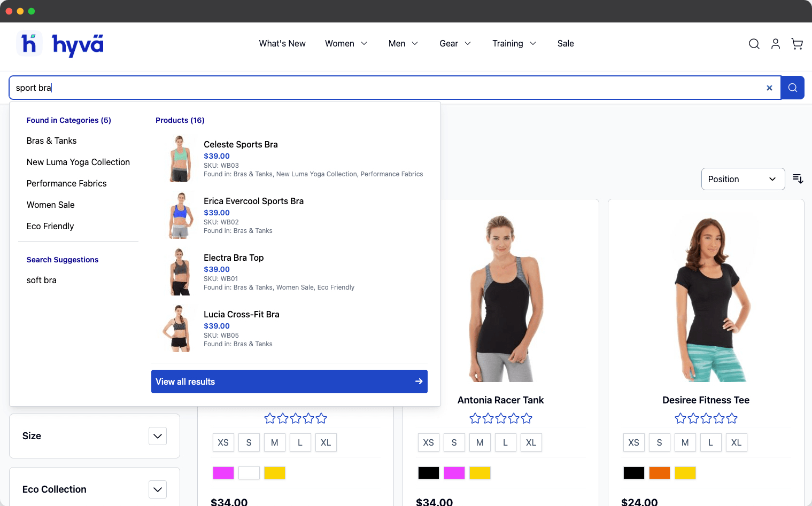
Task: Select the soft bra search suggestion
Action: pyautogui.click(x=41, y=280)
